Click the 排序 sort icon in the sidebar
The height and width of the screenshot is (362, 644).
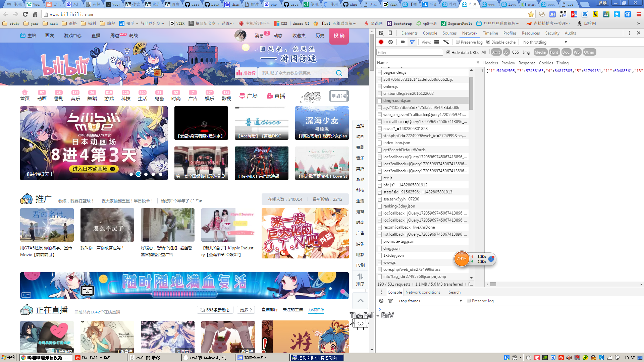(x=360, y=280)
